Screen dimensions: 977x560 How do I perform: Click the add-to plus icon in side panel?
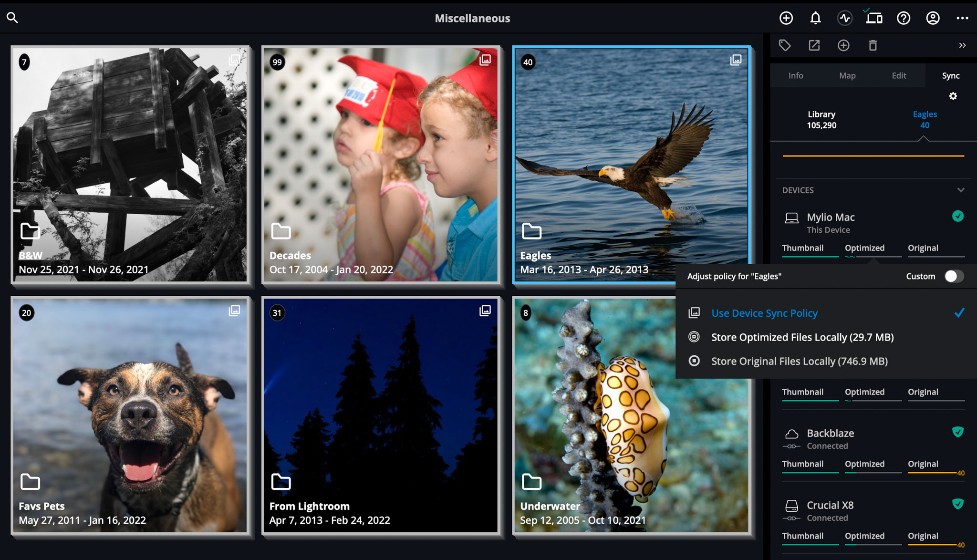tap(843, 45)
